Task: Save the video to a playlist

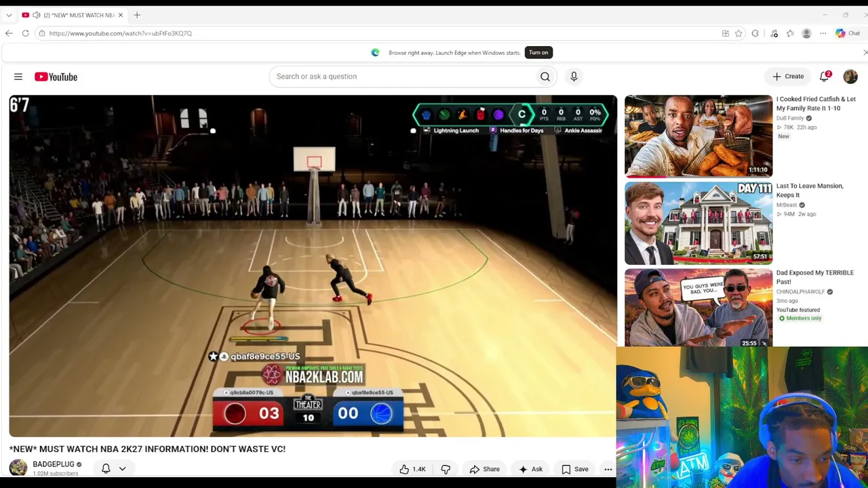Action: [x=575, y=469]
